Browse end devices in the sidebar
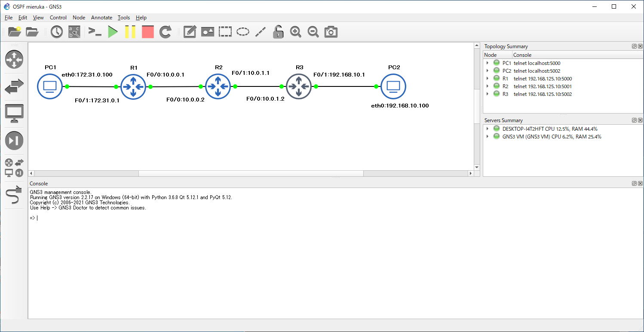This screenshot has width=644, height=332. (14, 114)
